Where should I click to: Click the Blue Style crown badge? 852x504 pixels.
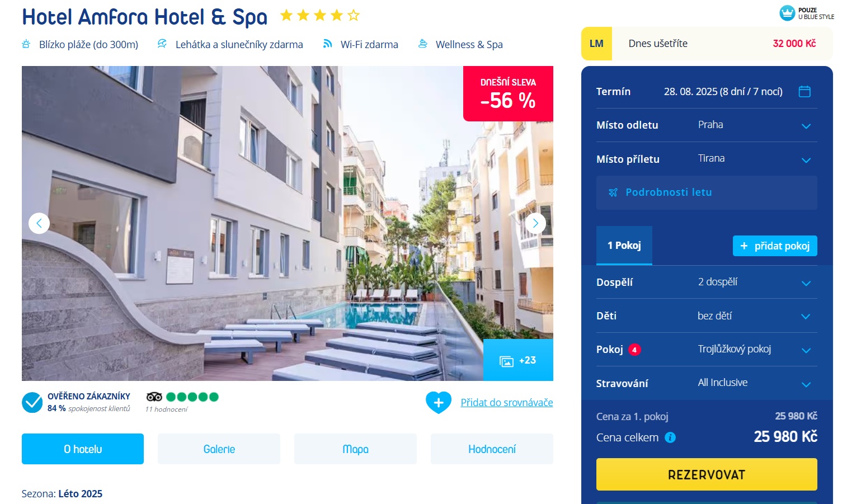point(787,13)
